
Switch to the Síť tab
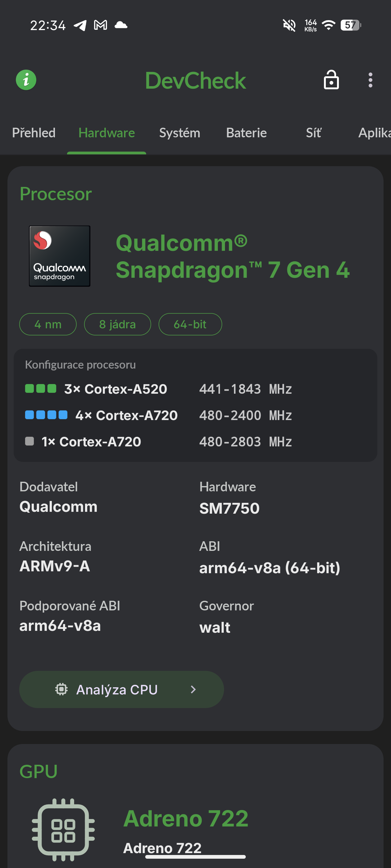point(313,133)
